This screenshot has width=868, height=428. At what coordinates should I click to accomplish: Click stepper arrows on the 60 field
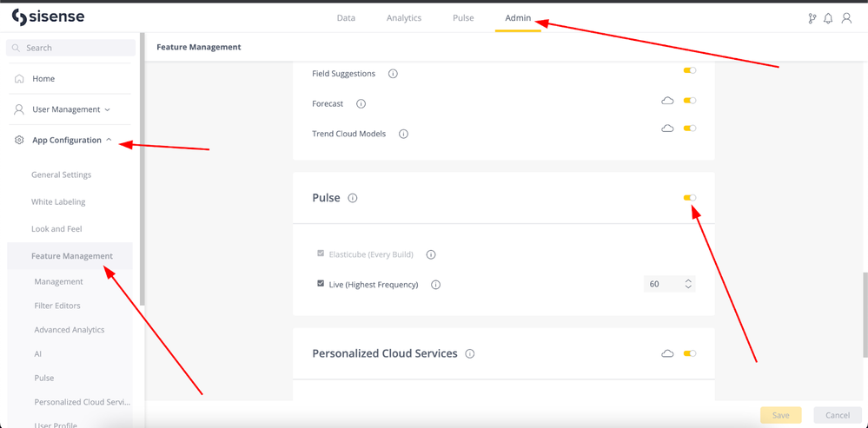688,284
